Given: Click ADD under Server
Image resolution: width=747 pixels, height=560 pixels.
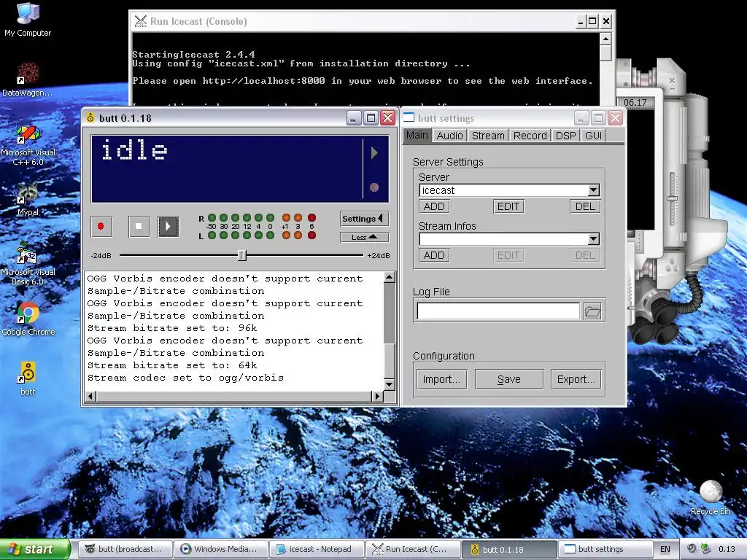Looking at the screenshot, I should tap(434, 206).
